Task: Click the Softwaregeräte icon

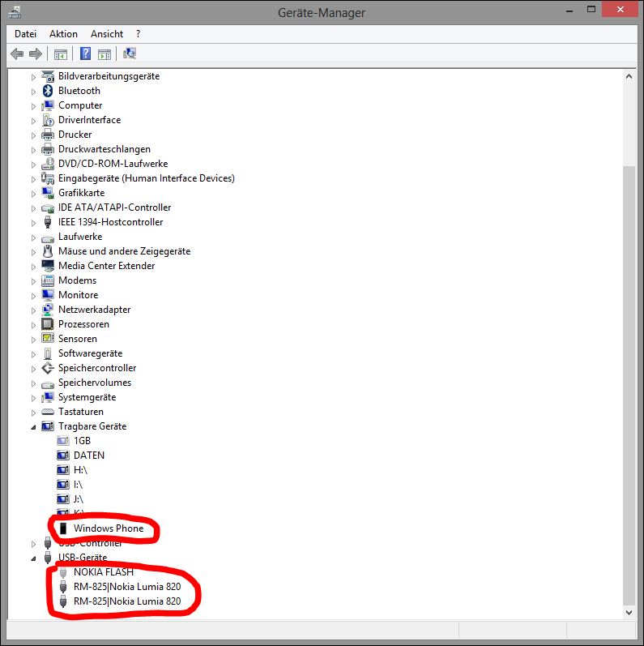Action: 48,353
